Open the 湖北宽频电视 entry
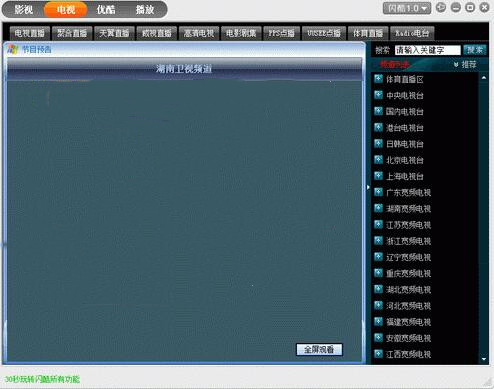Screen dimensions: 494x389 pos(408,290)
